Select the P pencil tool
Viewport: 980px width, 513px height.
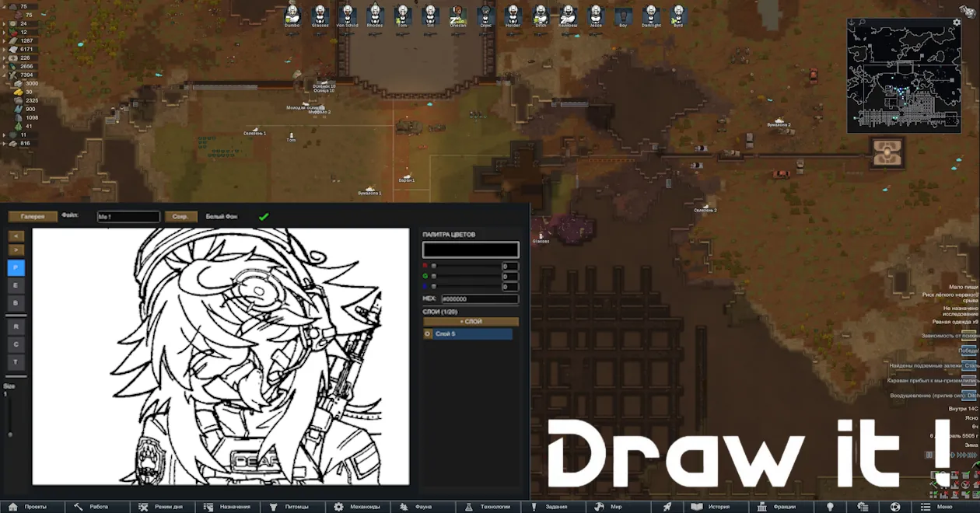(16, 267)
